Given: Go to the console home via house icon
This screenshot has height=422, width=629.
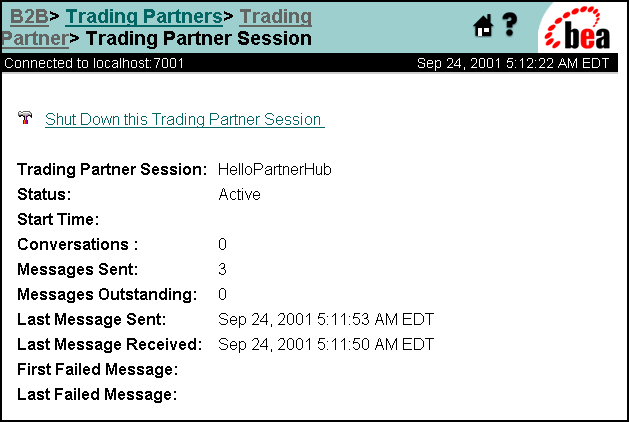Looking at the screenshot, I should coord(483,26).
